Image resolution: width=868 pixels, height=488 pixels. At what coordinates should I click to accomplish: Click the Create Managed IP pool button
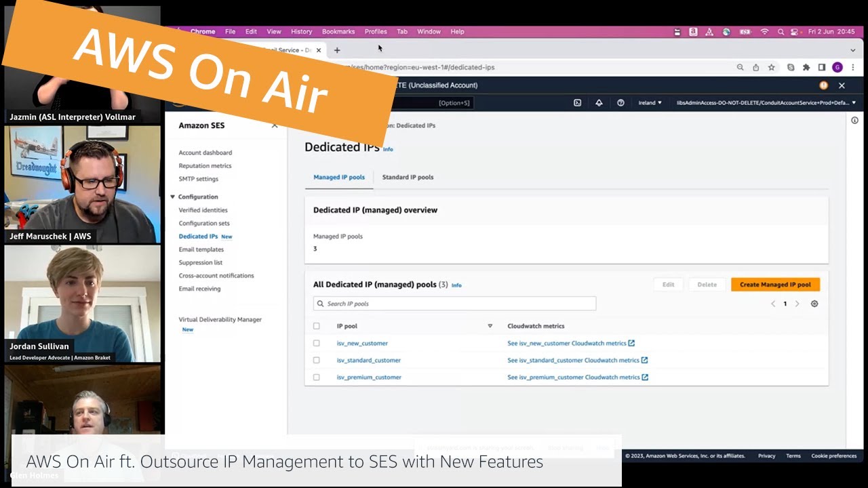click(775, 285)
